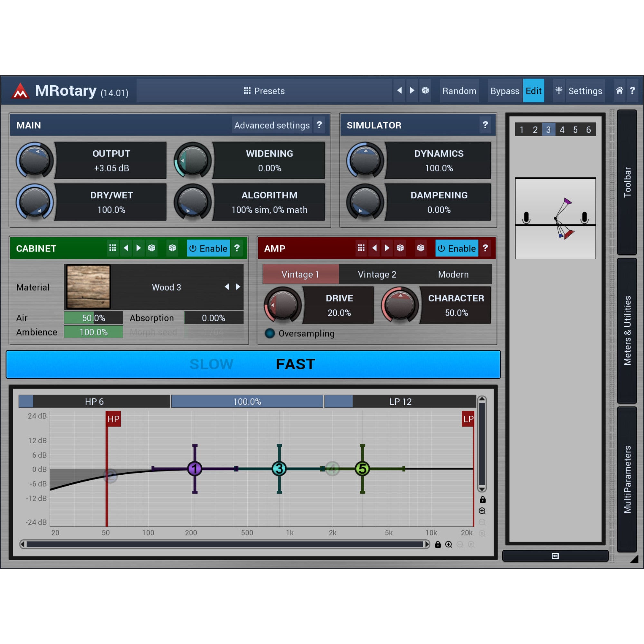
Task: Select the Modern amp tab
Action: [x=453, y=274]
